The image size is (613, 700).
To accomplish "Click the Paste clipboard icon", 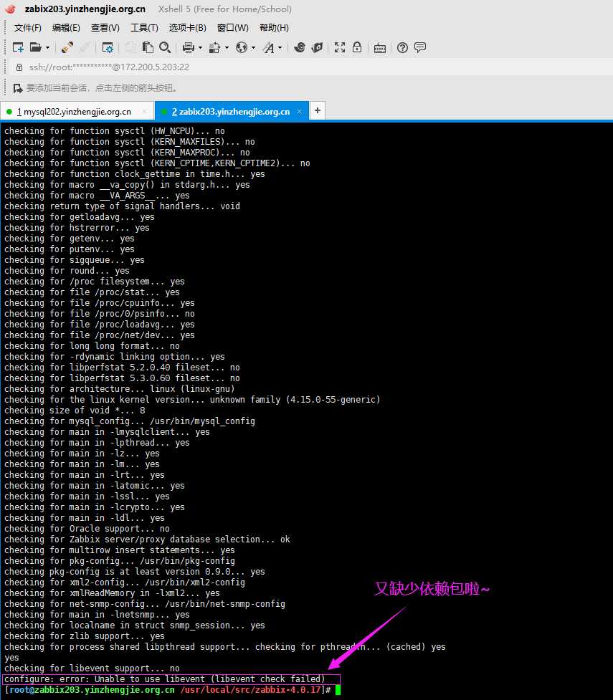I will point(148,47).
